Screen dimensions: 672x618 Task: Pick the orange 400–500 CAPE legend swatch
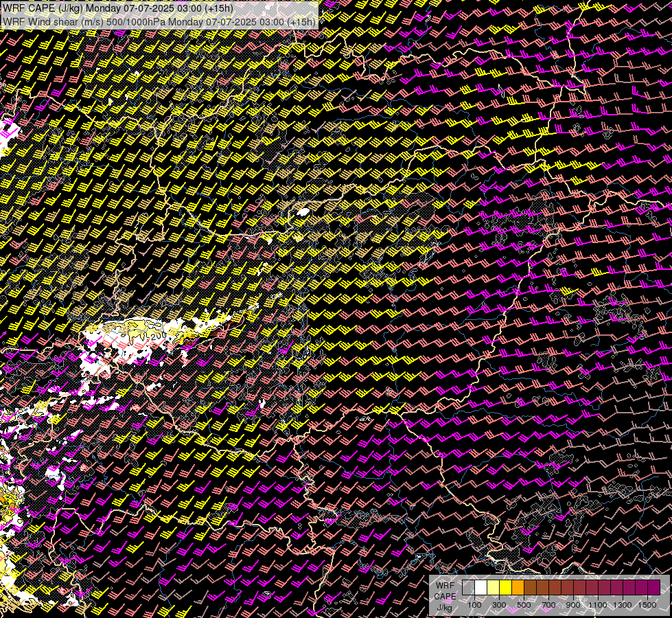(x=518, y=587)
